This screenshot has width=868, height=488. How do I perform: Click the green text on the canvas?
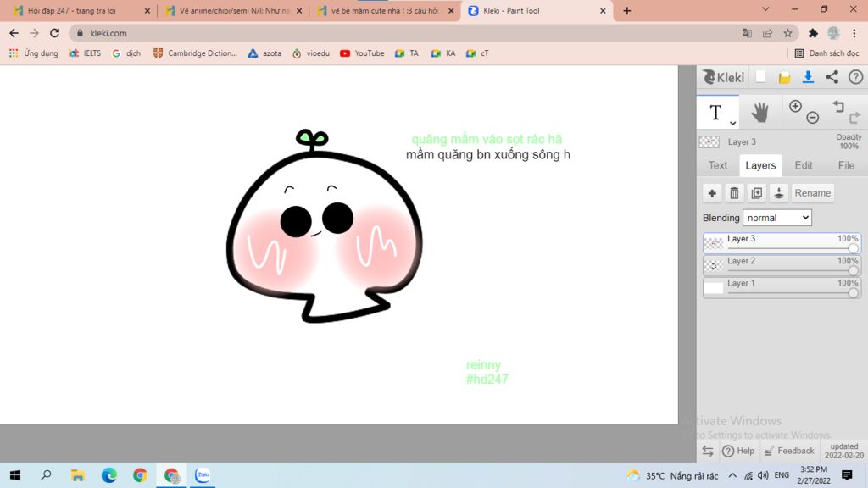(x=487, y=140)
